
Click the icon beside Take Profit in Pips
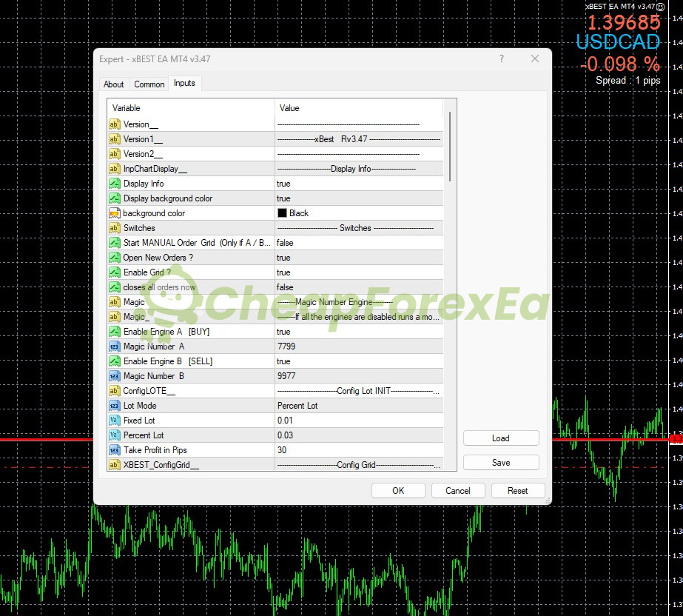[x=114, y=450]
